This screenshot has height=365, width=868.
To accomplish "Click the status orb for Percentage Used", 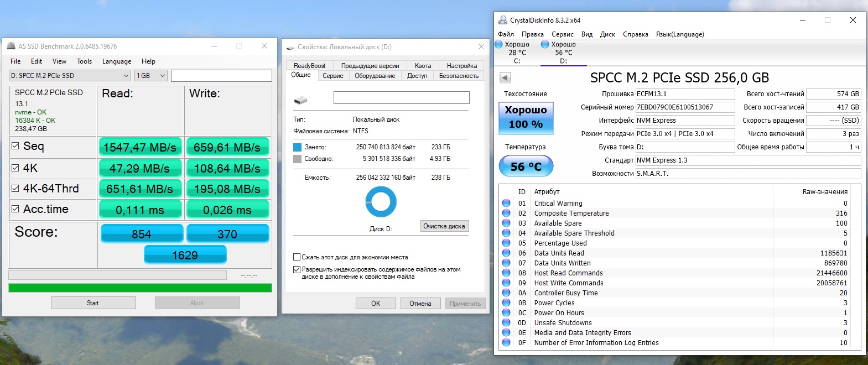I will click(506, 243).
